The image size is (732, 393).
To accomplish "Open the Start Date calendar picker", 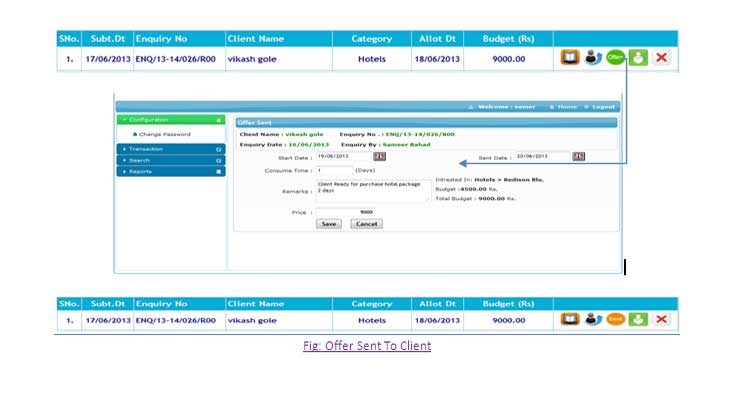I will (x=380, y=156).
